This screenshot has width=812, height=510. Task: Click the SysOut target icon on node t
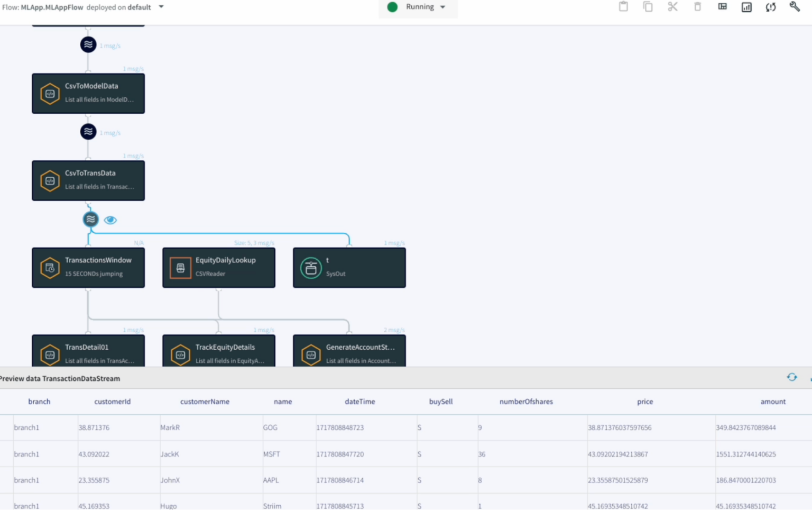pyautogui.click(x=311, y=267)
